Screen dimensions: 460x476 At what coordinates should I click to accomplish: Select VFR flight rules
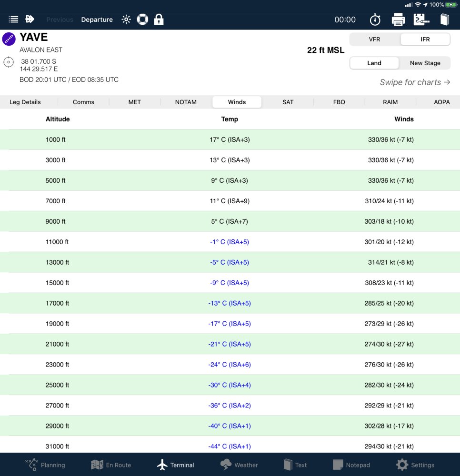point(374,40)
